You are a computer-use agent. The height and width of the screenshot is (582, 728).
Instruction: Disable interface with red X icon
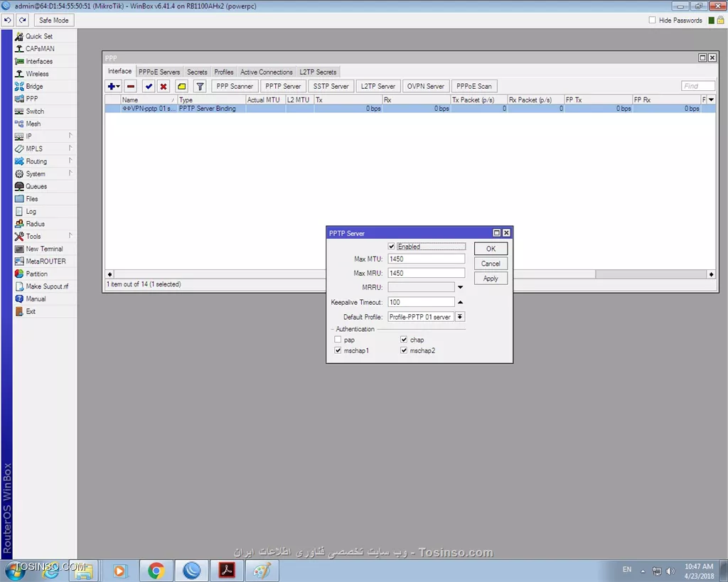coord(164,86)
